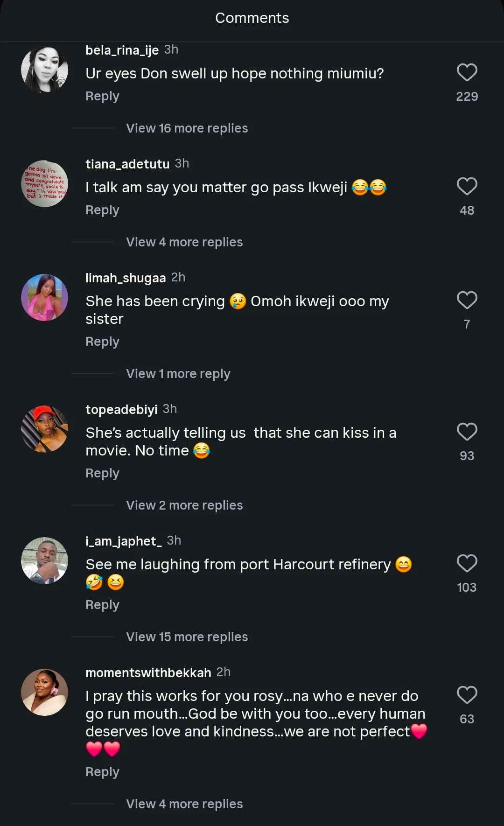Heart topeadebiyi's comment about kissing in movie
The image size is (504, 826).
click(x=467, y=432)
